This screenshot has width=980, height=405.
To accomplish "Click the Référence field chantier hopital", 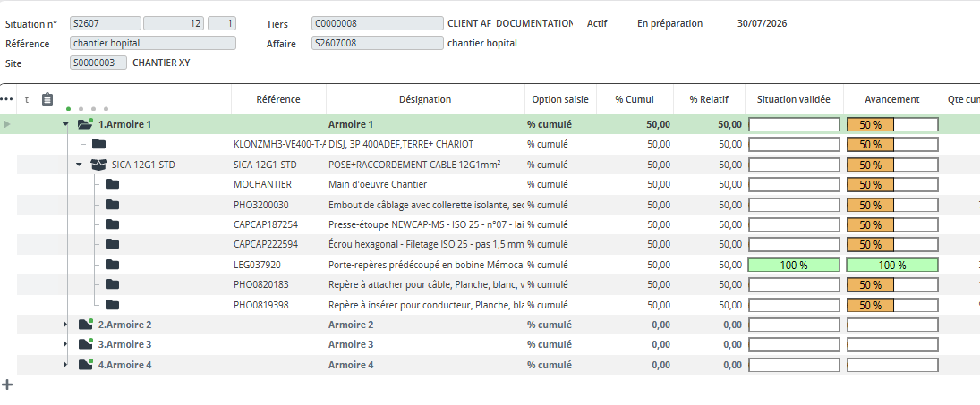I will (153, 43).
